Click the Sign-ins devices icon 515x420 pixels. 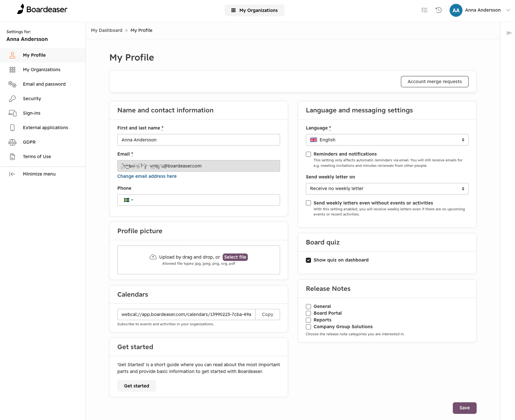(12, 113)
